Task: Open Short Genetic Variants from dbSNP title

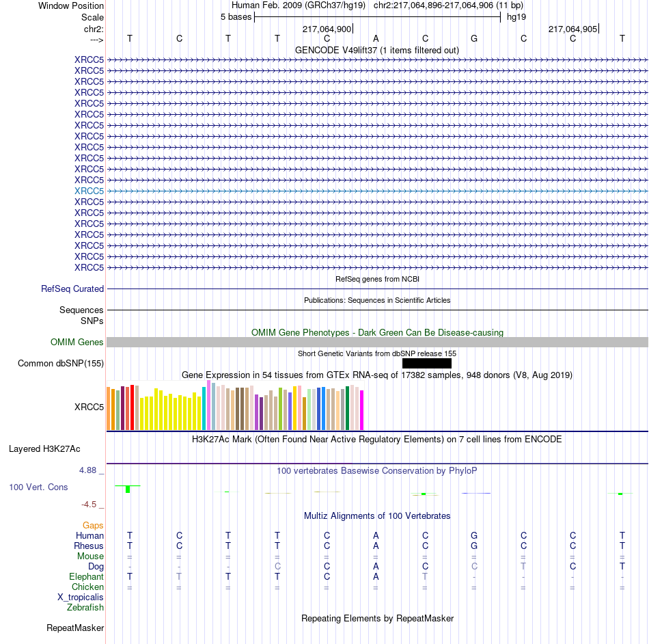Action: pos(377,353)
